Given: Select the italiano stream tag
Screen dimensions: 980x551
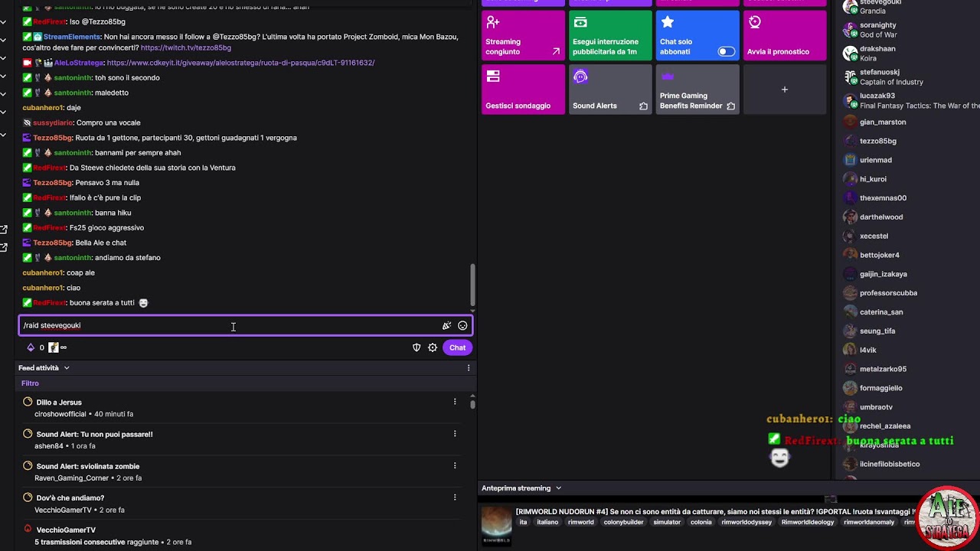Looking at the screenshot, I should [547, 522].
